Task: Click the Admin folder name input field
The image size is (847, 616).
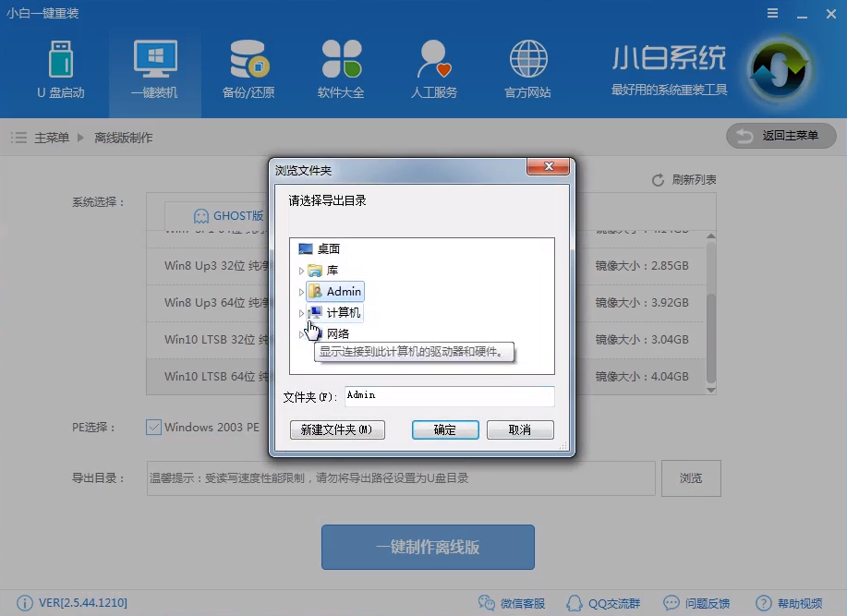Action: coord(448,395)
